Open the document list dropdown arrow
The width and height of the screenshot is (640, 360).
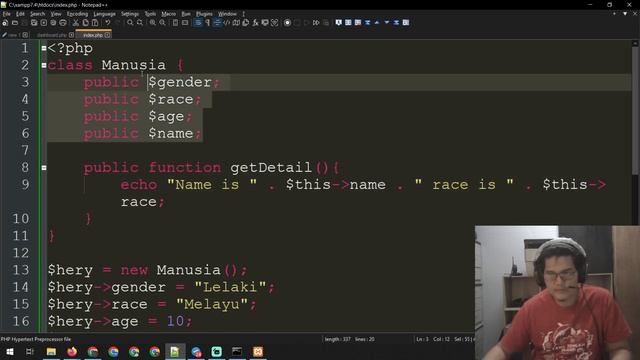624,14
